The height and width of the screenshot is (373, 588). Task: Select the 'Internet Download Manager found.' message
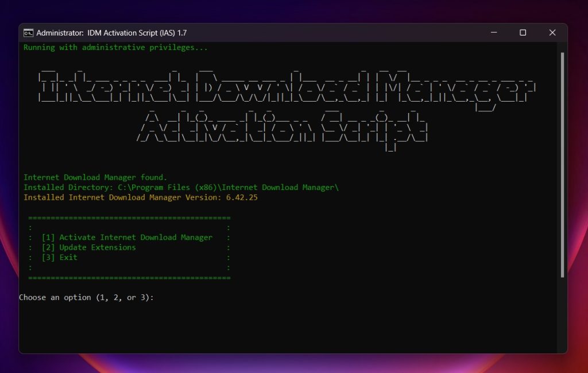[95, 177]
